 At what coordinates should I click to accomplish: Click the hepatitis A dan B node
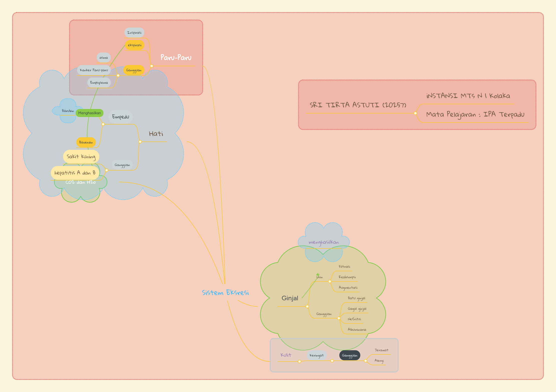75,173
